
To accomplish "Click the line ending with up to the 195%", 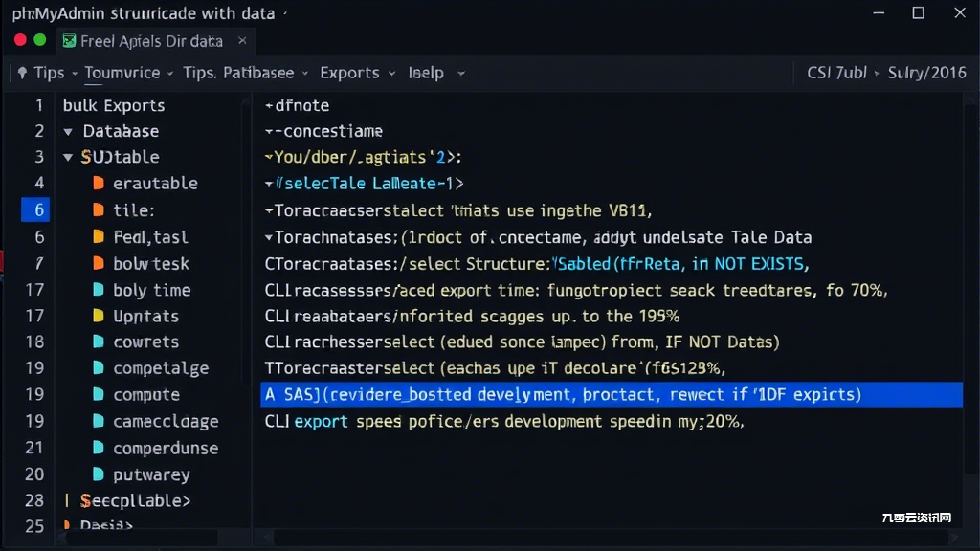I will (x=472, y=316).
